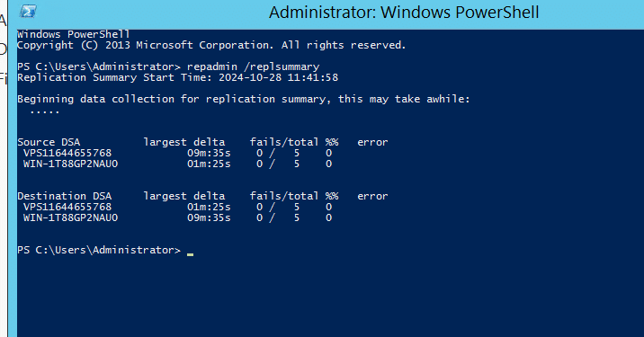Click the blinking cursor at the prompt
This screenshot has height=337, width=644.
click(x=190, y=254)
